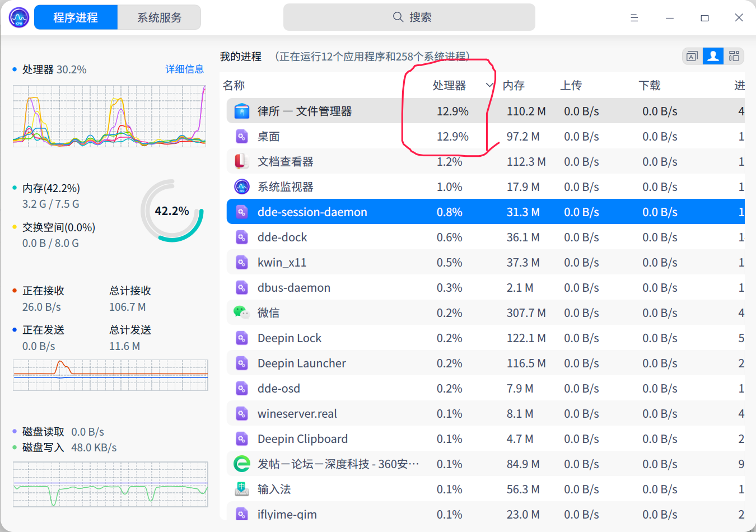This screenshot has height=532, width=756.
Task: Click the 微信 WeChat icon
Action: pyautogui.click(x=241, y=312)
